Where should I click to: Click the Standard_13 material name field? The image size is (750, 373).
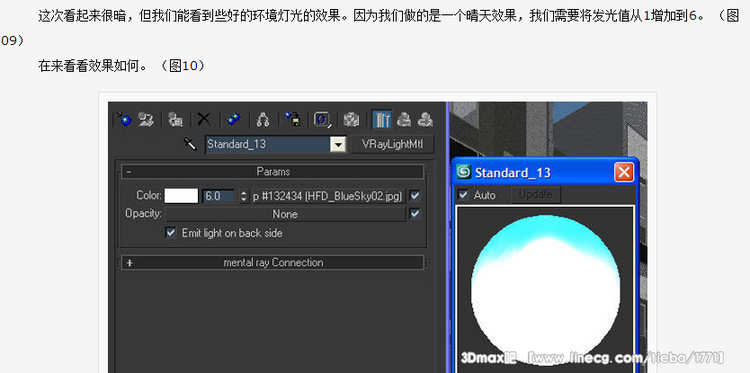click(x=268, y=144)
